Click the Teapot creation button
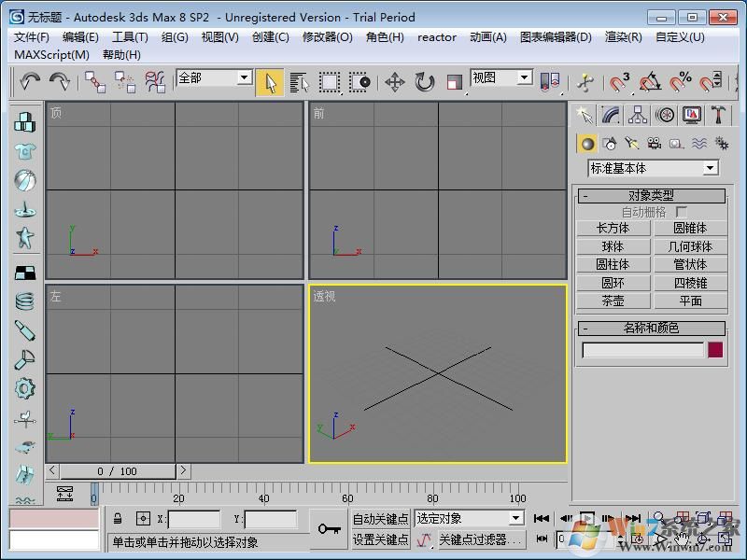The width and height of the screenshot is (747, 560). click(x=613, y=300)
